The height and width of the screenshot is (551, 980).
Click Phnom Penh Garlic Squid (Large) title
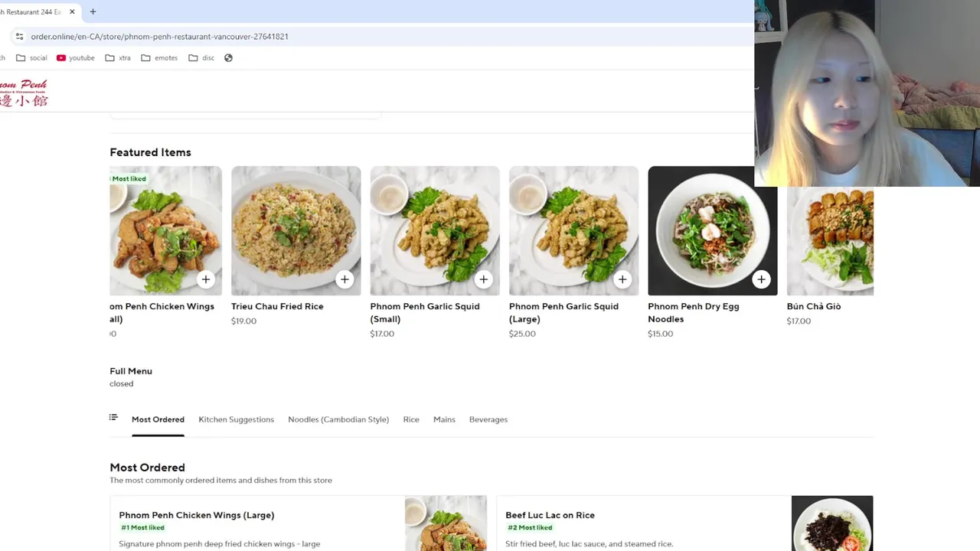[x=563, y=312]
